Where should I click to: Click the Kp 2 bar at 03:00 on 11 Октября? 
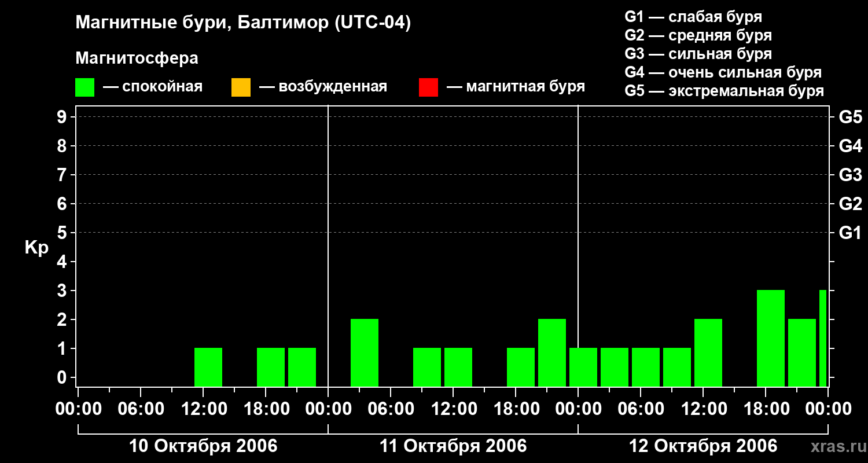coord(365,352)
